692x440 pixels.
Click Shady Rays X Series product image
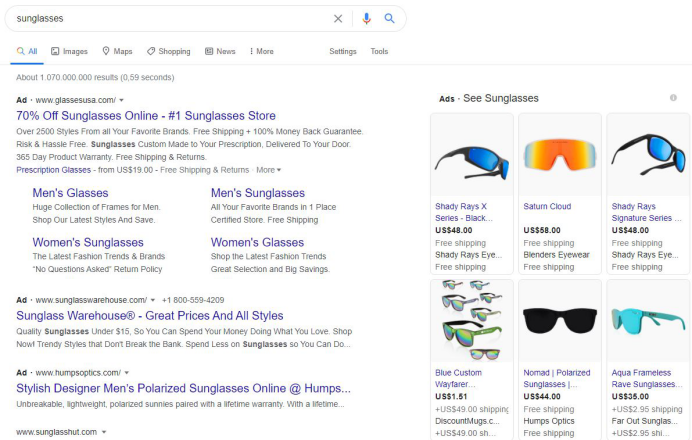click(x=472, y=156)
